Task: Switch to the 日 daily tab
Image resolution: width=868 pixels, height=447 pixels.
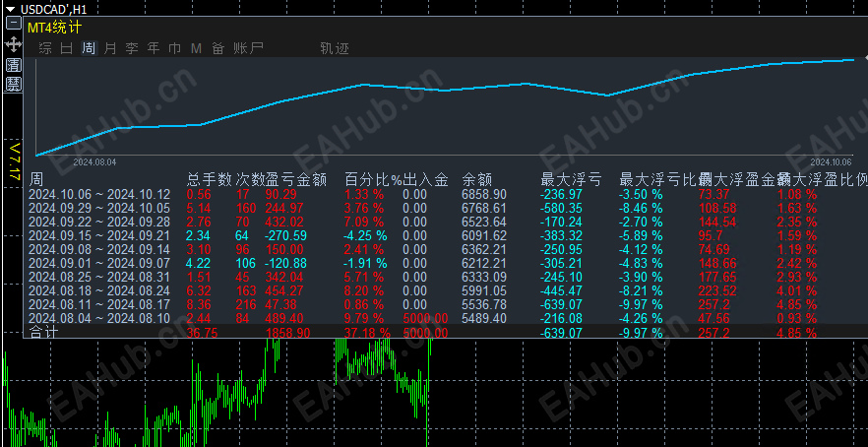Action: (67, 48)
